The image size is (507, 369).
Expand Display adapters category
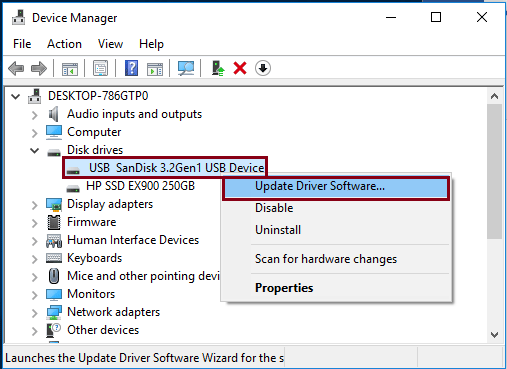coord(34,205)
